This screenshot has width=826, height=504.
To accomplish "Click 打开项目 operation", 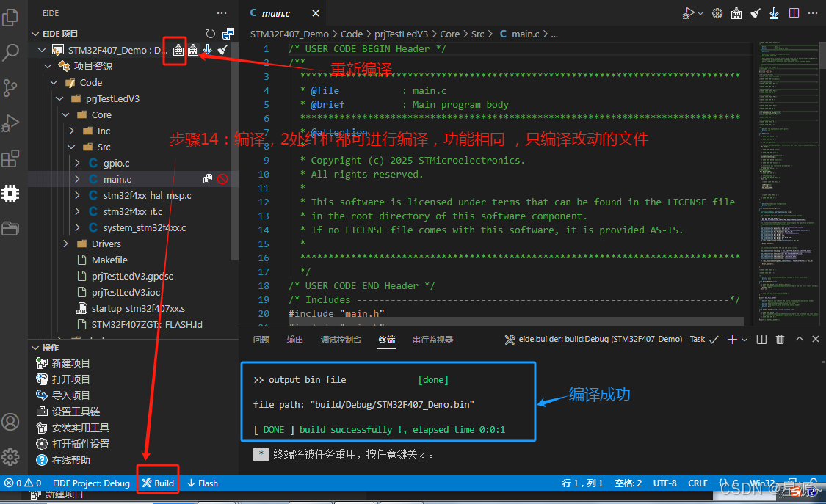I will pos(70,379).
